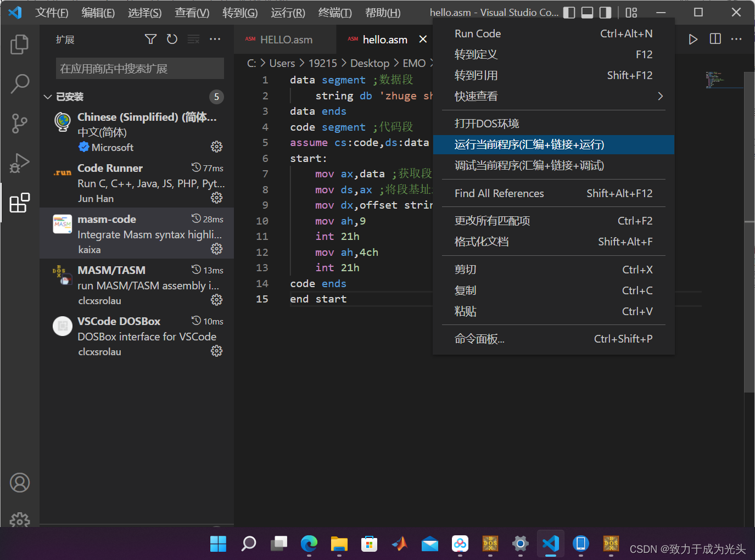Choose Find All References menu item
755x560 pixels.
(553, 193)
